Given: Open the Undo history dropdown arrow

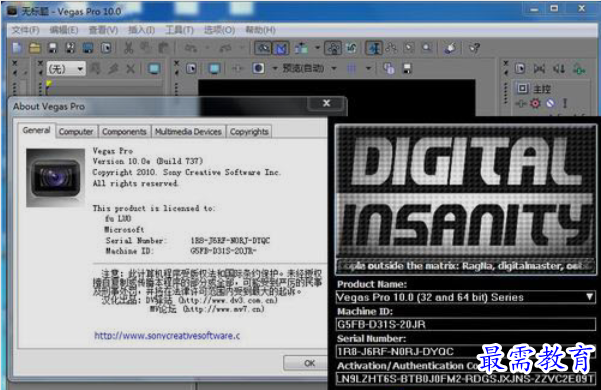Looking at the screenshot, I should tap(207, 48).
